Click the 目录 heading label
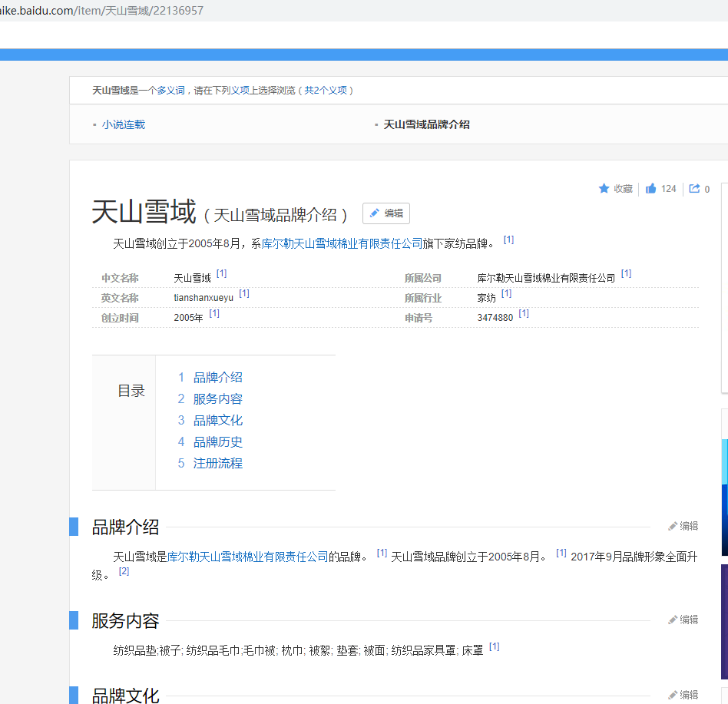This screenshot has width=728, height=704. point(131,391)
